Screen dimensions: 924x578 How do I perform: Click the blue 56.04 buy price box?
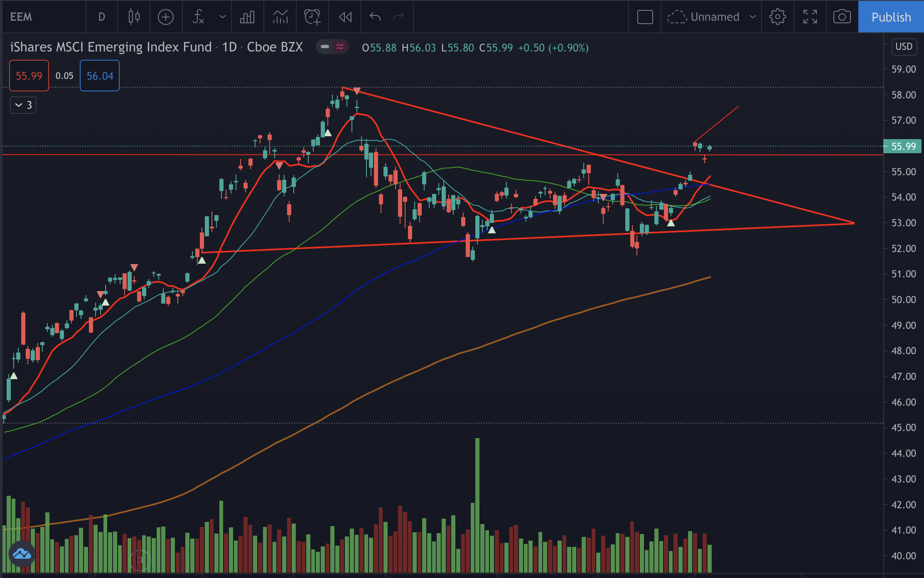(x=100, y=76)
